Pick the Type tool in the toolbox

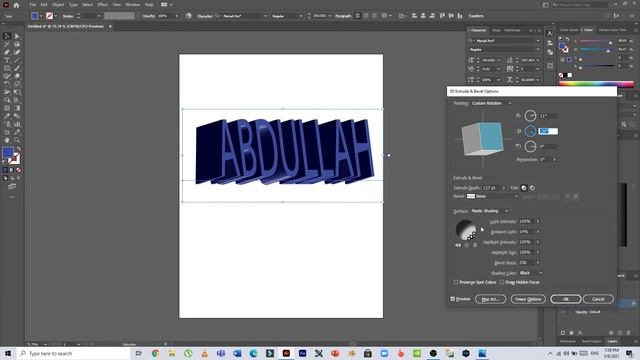pyautogui.click(x=7, y=60)
